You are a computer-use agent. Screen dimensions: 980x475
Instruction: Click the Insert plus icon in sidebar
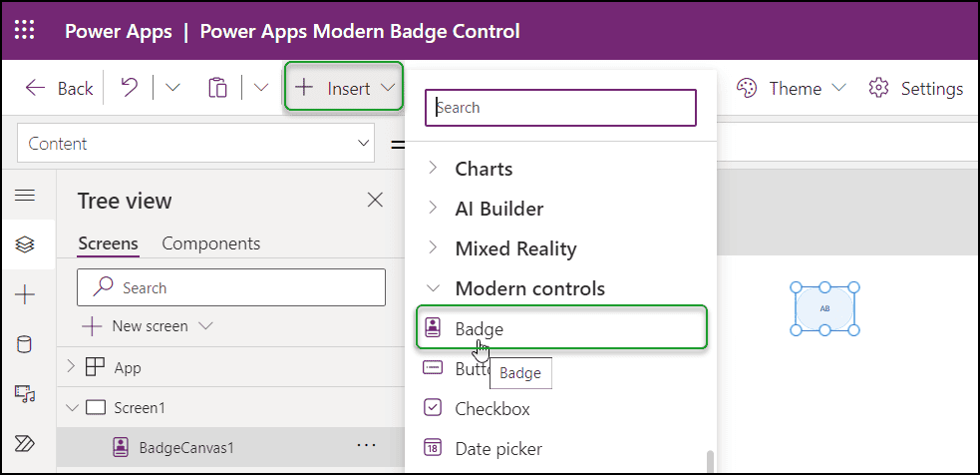tap(24, 294)
